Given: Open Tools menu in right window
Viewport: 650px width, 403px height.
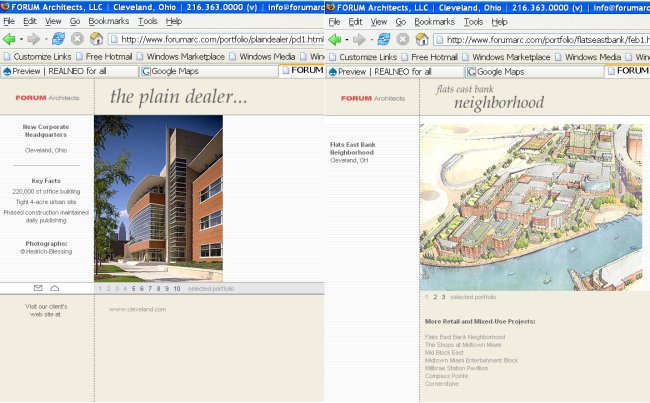Looking at the screenshot, I should (473, 22).
